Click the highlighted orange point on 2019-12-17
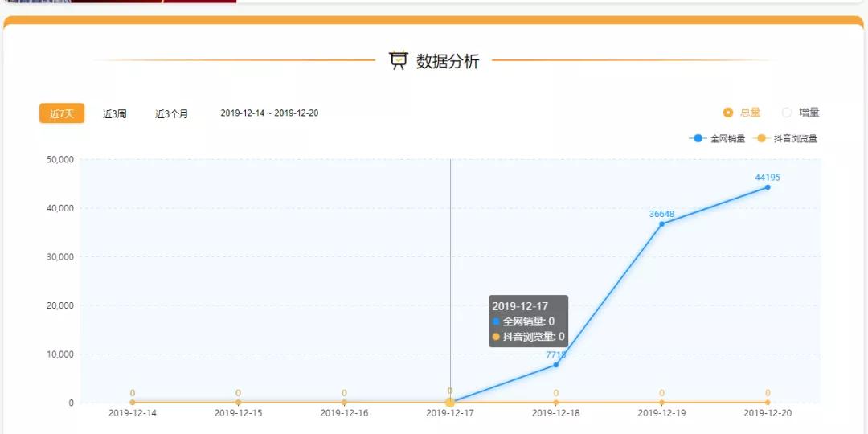 450,403
